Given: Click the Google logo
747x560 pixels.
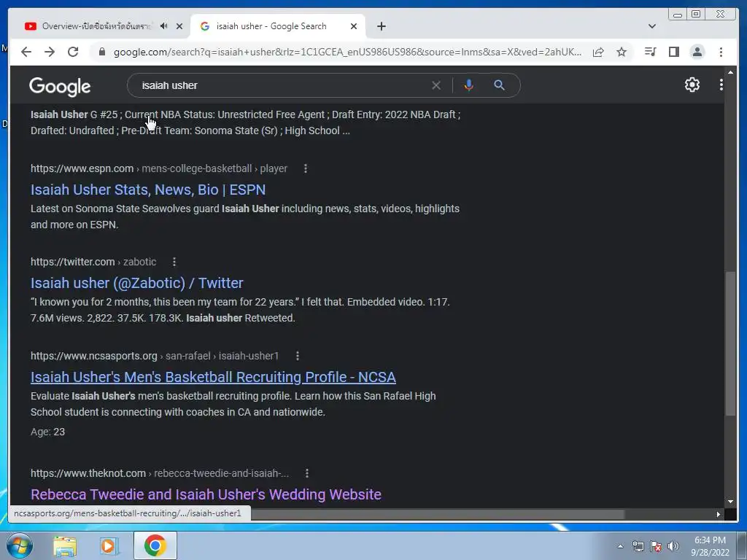Looking at the screenshot, I should 60,86.
